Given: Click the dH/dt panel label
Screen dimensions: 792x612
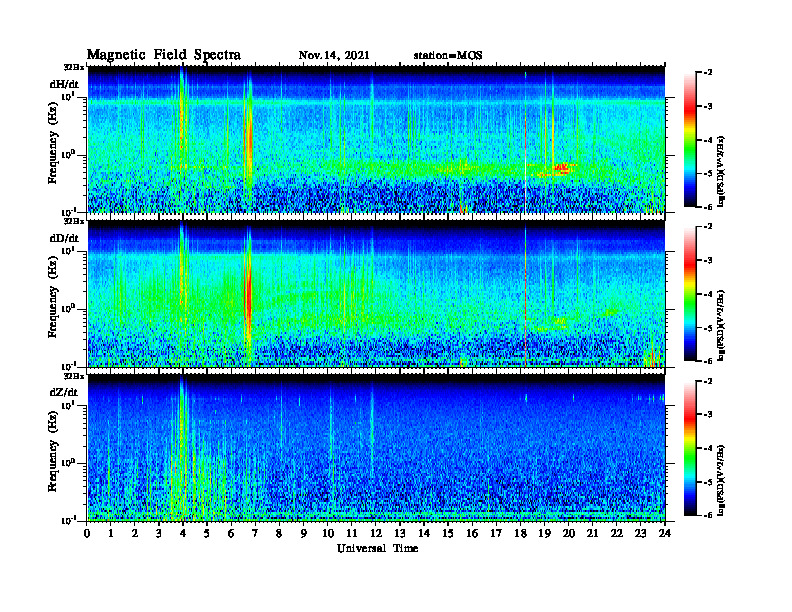Looking at the screenshot, I should (x=64, y=84).
